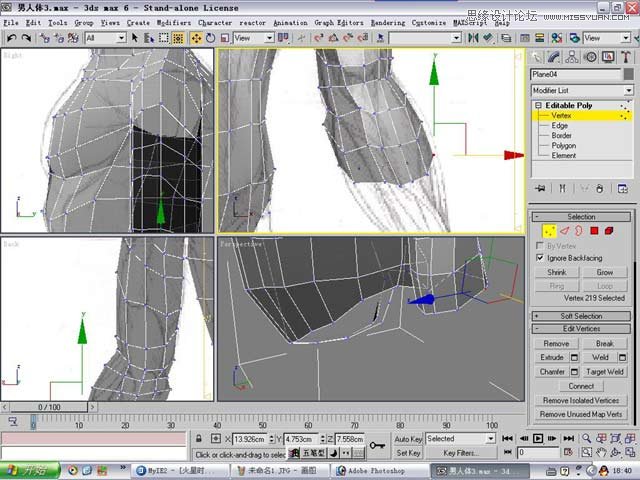Viewport: 640px width, 480px height.
Task: Open the Modifiers menu
Action: click(174, 22)
